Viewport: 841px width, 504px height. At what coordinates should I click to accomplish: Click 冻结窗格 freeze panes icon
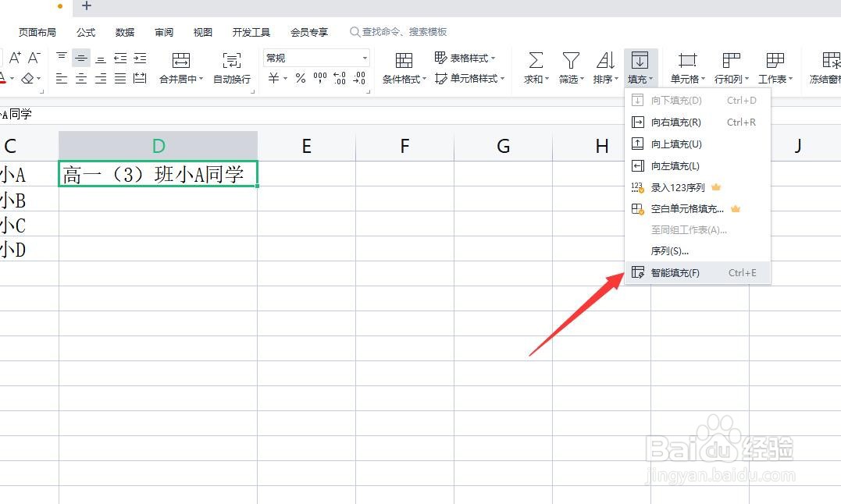coord(830,60)
